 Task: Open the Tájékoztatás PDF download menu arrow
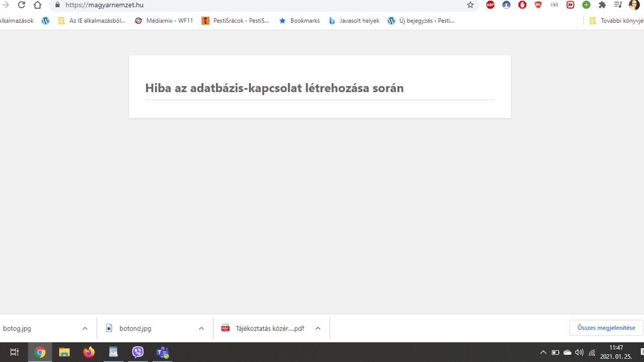click(x=318, y=329)
